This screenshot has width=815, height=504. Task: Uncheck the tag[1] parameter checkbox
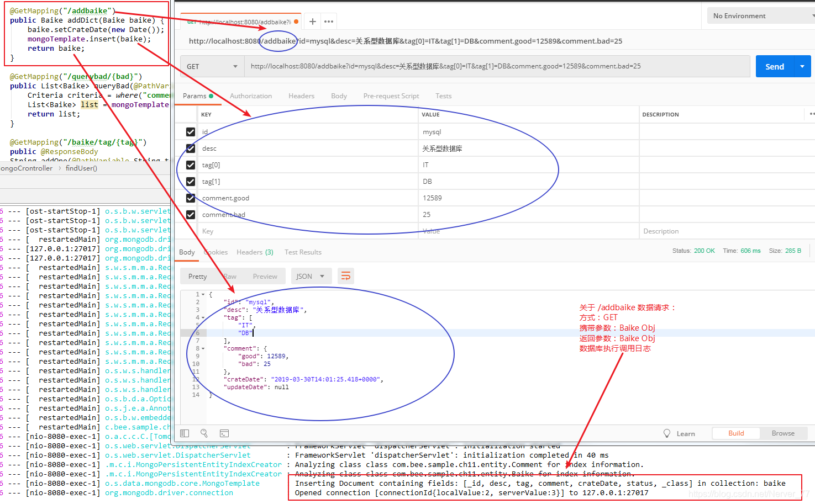click(x=191, y=182)
